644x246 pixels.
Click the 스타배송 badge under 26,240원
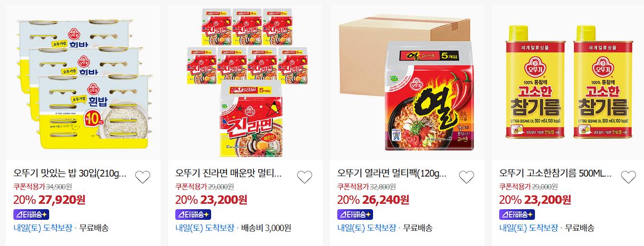tap(355, 215)
